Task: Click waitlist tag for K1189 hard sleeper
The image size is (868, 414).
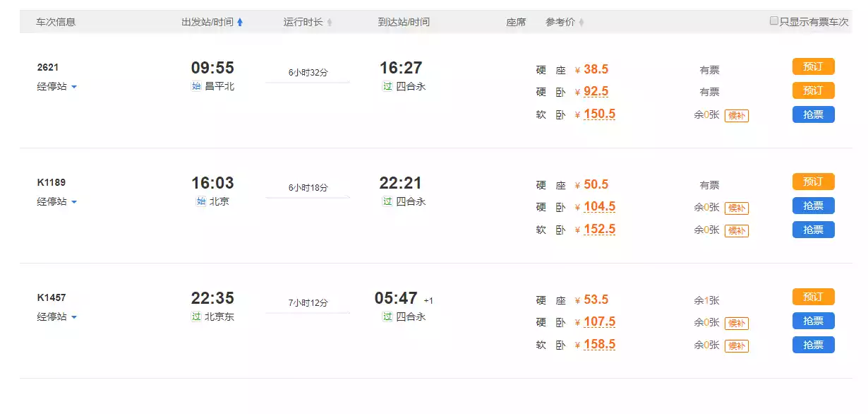Action: (736, 208)
